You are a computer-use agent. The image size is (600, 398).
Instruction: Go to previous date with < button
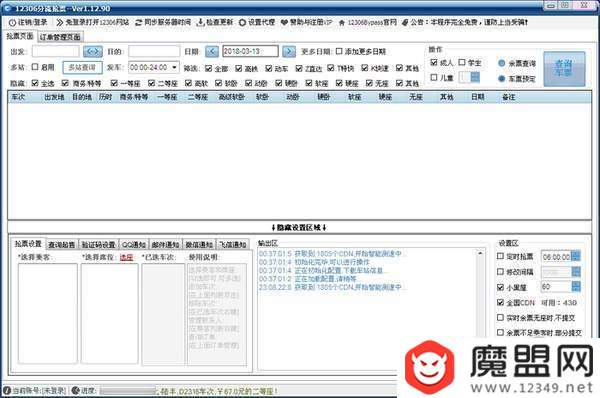pyautogui.click(x=212, y=51)
